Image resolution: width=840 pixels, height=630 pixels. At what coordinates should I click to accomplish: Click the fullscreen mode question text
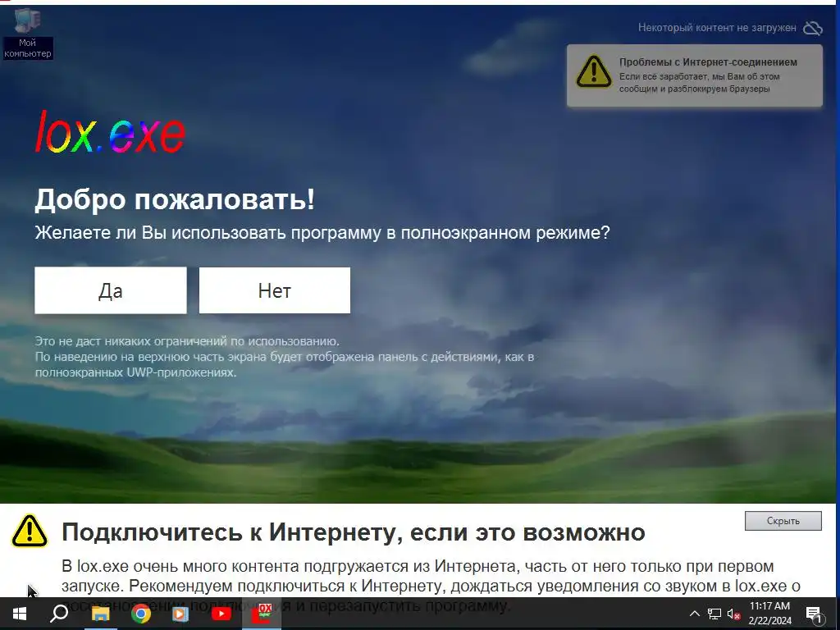click(x=322, y=233)
